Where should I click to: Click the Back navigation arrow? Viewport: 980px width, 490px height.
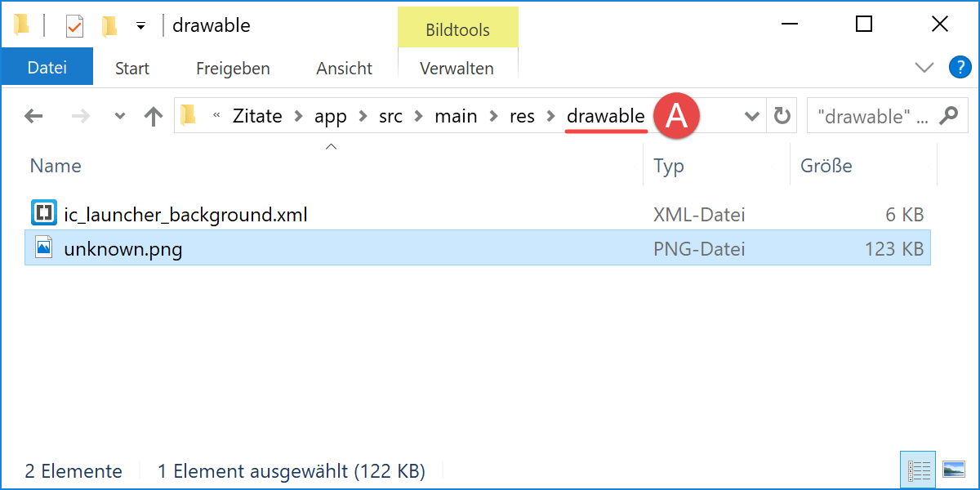tap(33, 116)
